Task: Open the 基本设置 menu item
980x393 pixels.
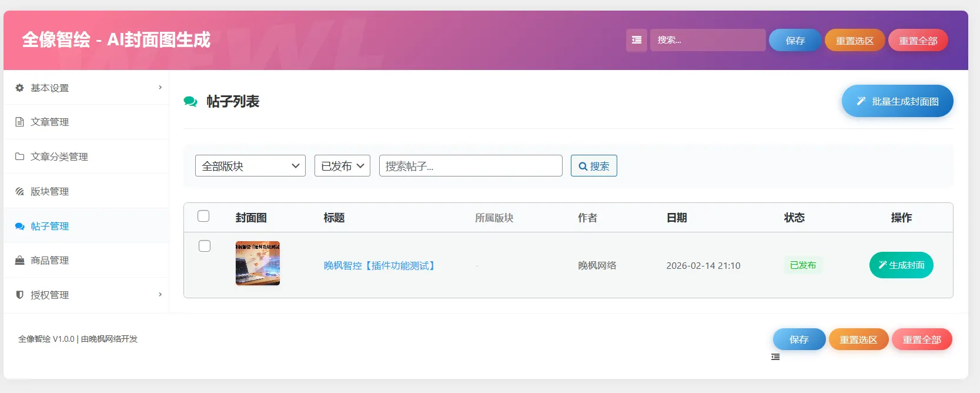Action: pyautogui.click(x=86, y=88)
